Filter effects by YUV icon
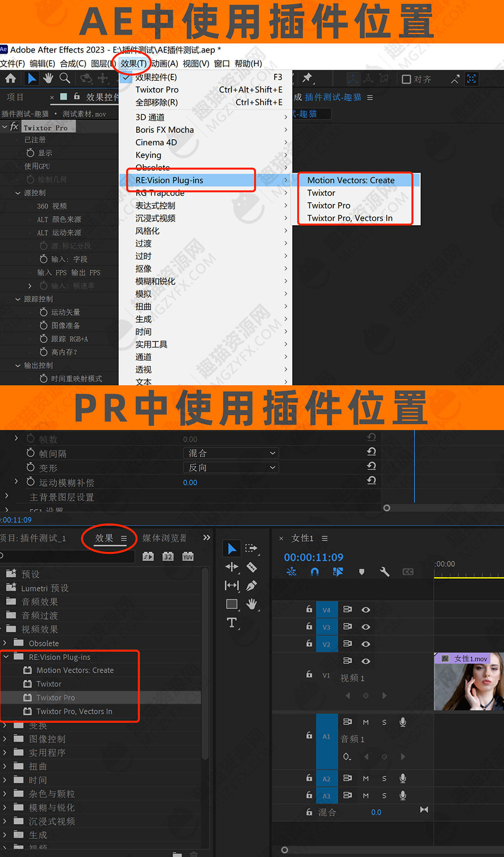 (188, 556)
